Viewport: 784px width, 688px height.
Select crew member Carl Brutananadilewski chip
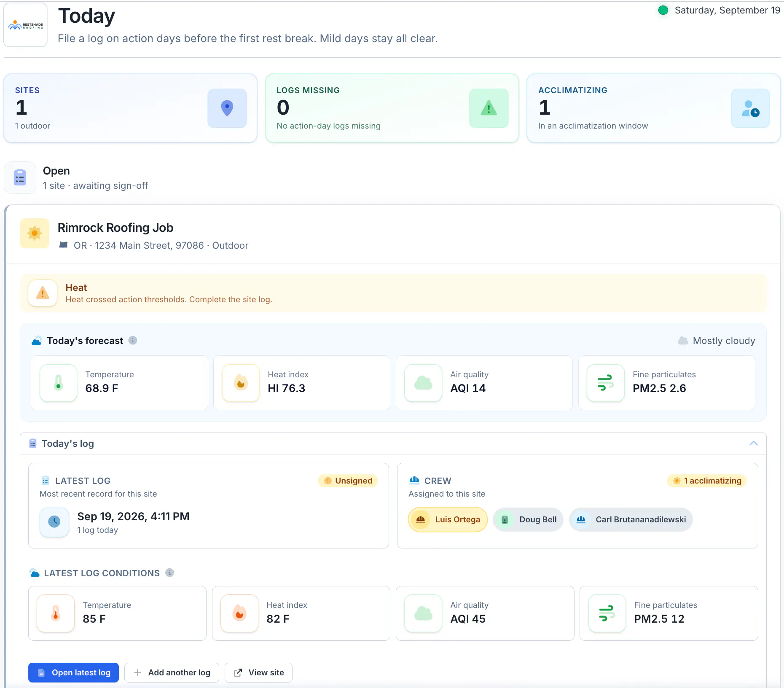click(631, 519)
